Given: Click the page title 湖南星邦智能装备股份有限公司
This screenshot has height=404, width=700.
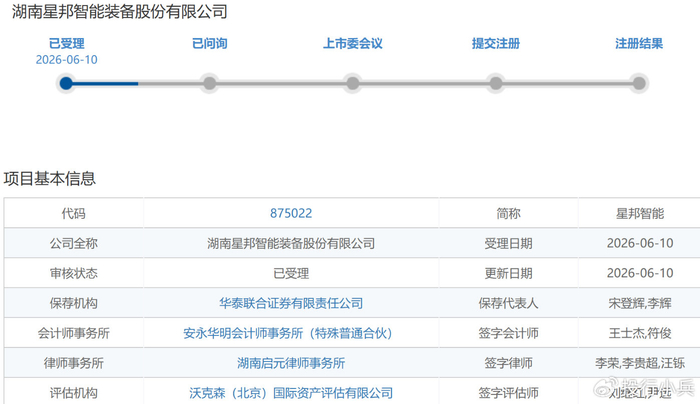Looking at the screenshot, I should [120, 12].
